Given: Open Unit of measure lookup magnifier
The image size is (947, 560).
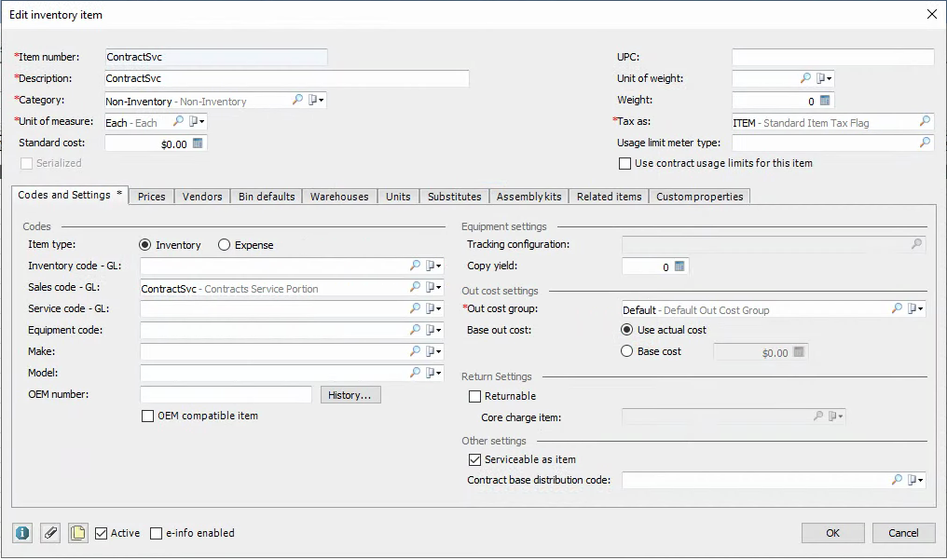Looking at the screenshot, I should pyautogui.click(x=178, y=121).
